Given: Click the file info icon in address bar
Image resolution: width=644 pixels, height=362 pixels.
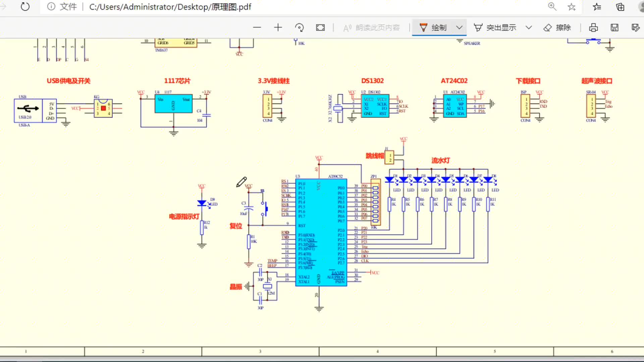Looking at the screenshot, I should tap(51, 7).
